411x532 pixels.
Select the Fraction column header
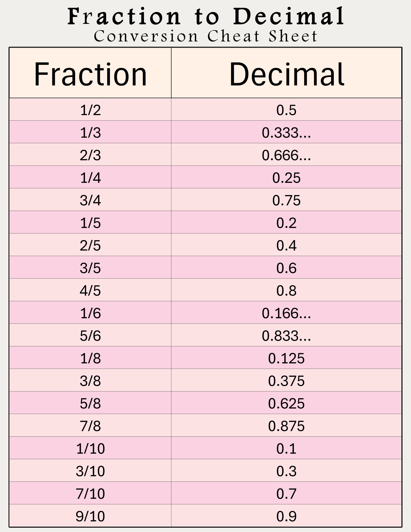coord(90,74)
